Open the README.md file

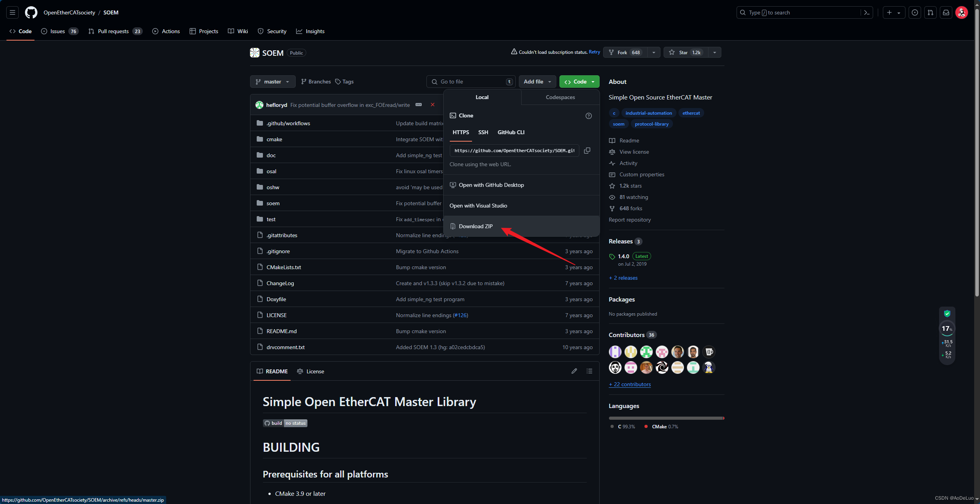(x=282, y=331)
